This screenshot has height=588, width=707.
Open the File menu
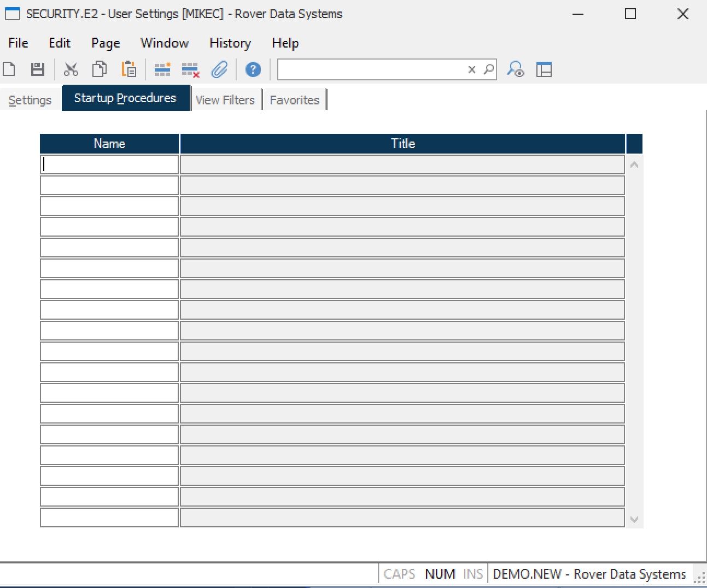point(18,43)
